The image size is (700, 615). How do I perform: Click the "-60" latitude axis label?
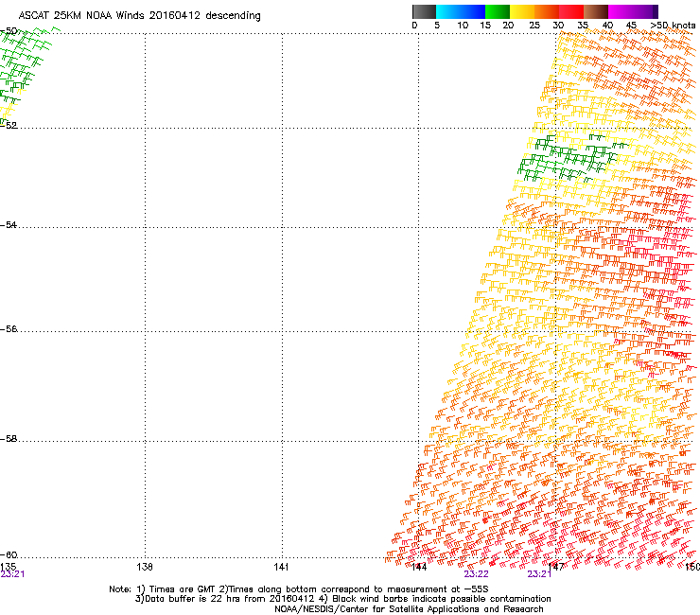tap(9, 554)
